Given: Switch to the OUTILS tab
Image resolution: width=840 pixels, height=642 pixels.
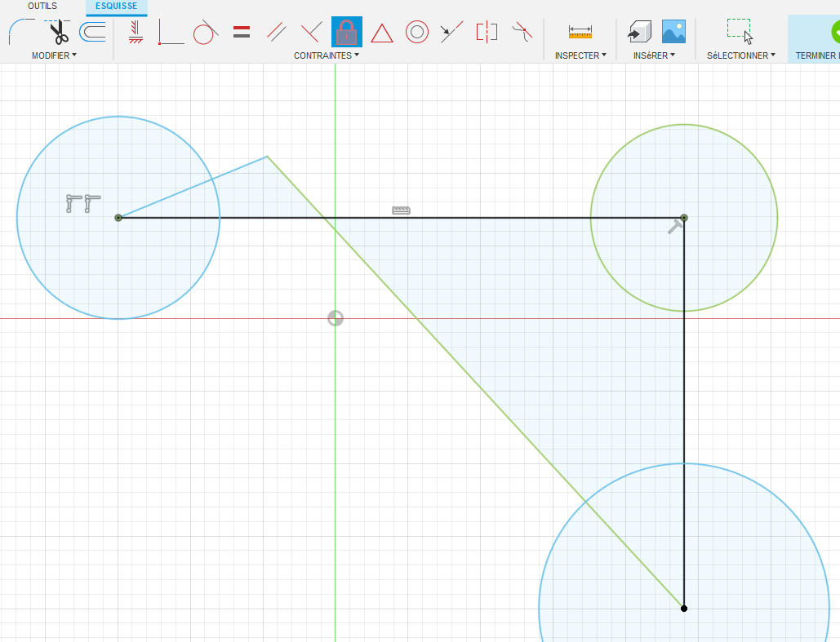Looking at the screenshot, I should [42, 6].
